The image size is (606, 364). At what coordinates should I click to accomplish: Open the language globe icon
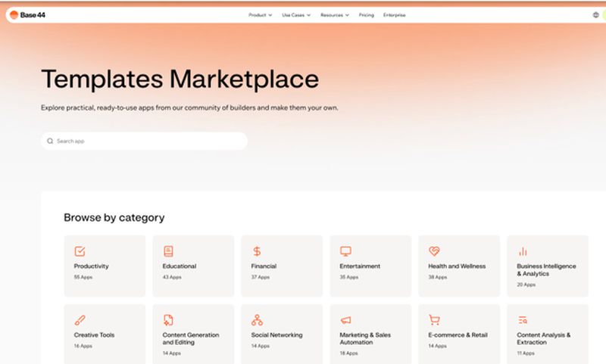point(595,15)
